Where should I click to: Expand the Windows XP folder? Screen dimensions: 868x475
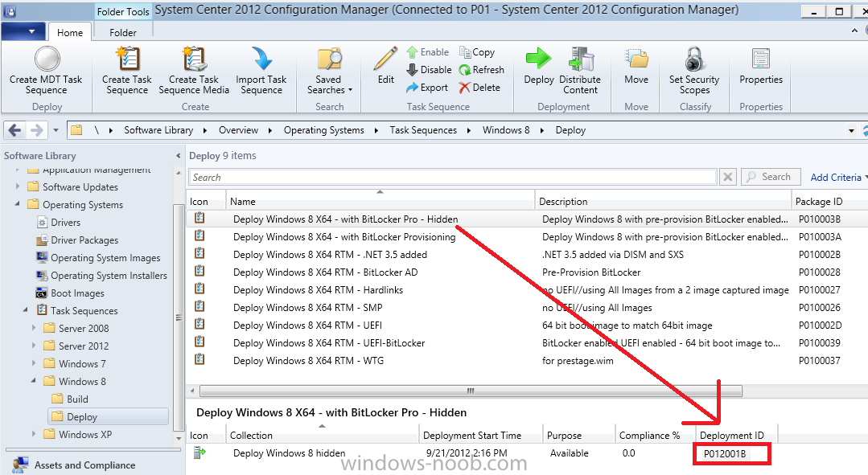coord(34,434)
